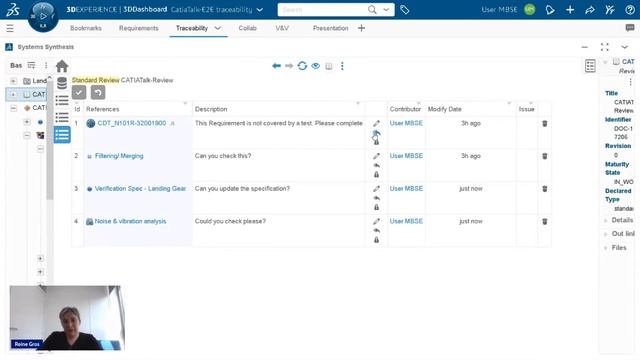This screenshot has width=640, height=360.
Task: Click the share arrow icon
Action: point(590,10)
